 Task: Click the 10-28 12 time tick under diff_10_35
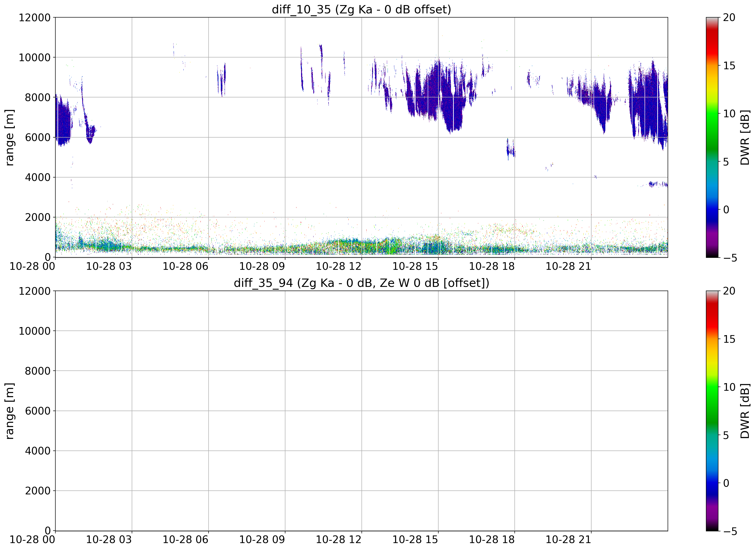[339, 266]
